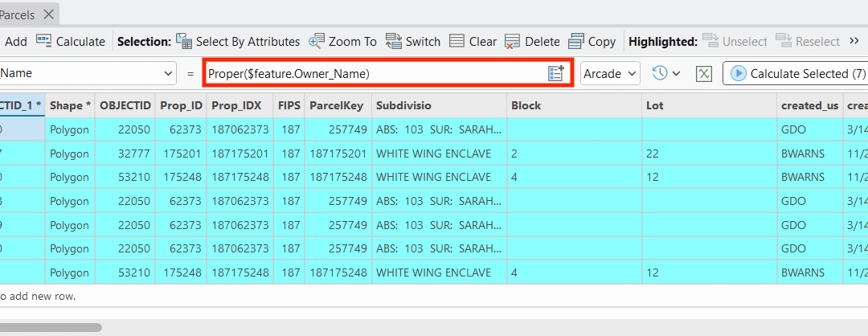The width and height of the screenshot is (868, 336).
Task: Click the horizontal scrollbar thumb
Action: [51, 327]
